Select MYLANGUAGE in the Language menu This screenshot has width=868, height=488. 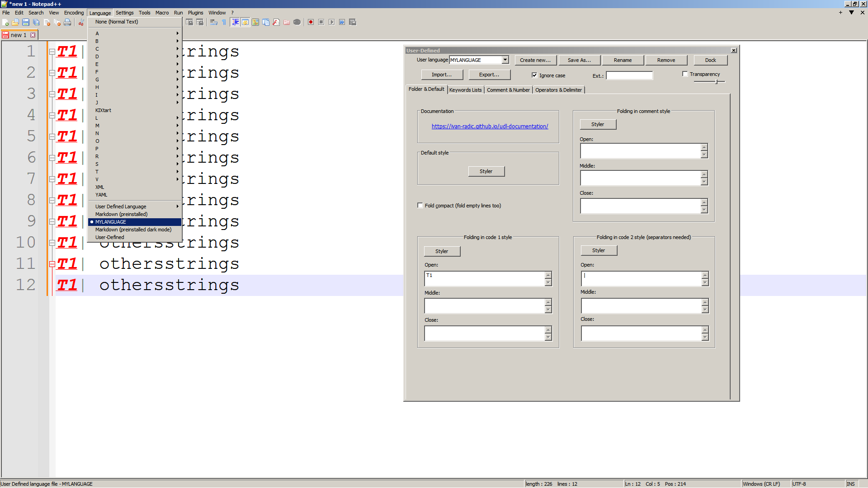(135, 222)
